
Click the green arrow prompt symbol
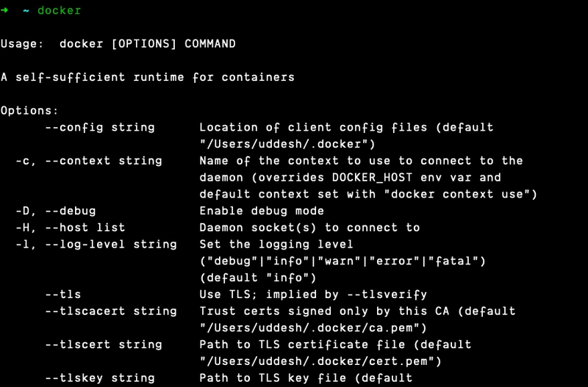pos(4,10)
